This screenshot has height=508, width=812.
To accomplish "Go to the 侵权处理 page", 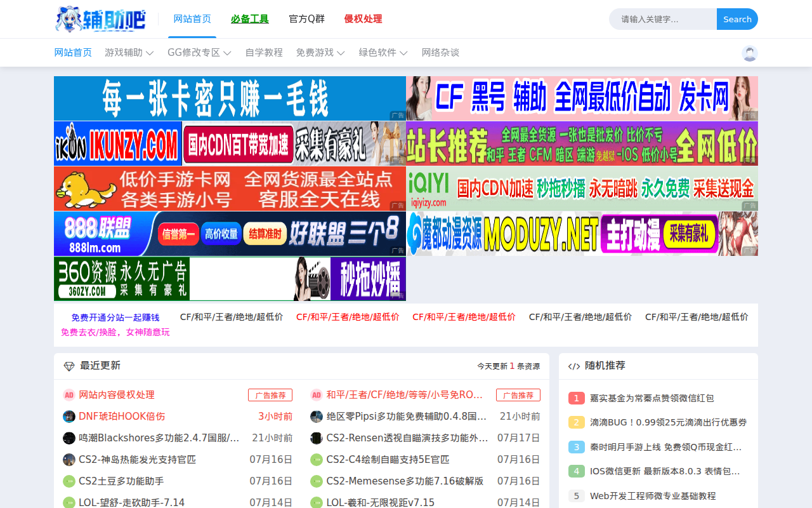I will (x=363, y=19).
